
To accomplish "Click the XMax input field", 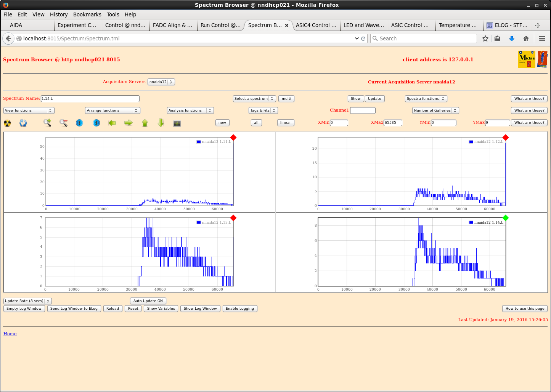I will [393, 123].
